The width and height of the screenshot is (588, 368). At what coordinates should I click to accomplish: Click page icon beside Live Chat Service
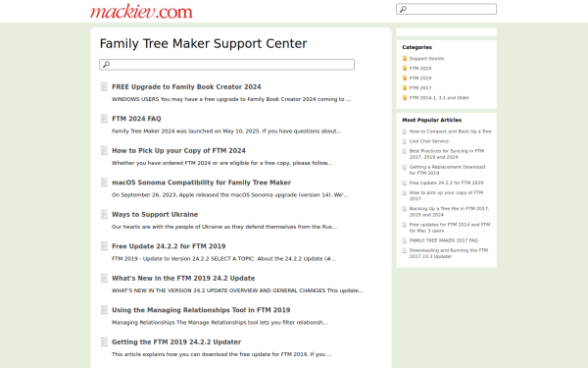pyautogui.click(x=404, y=141)
